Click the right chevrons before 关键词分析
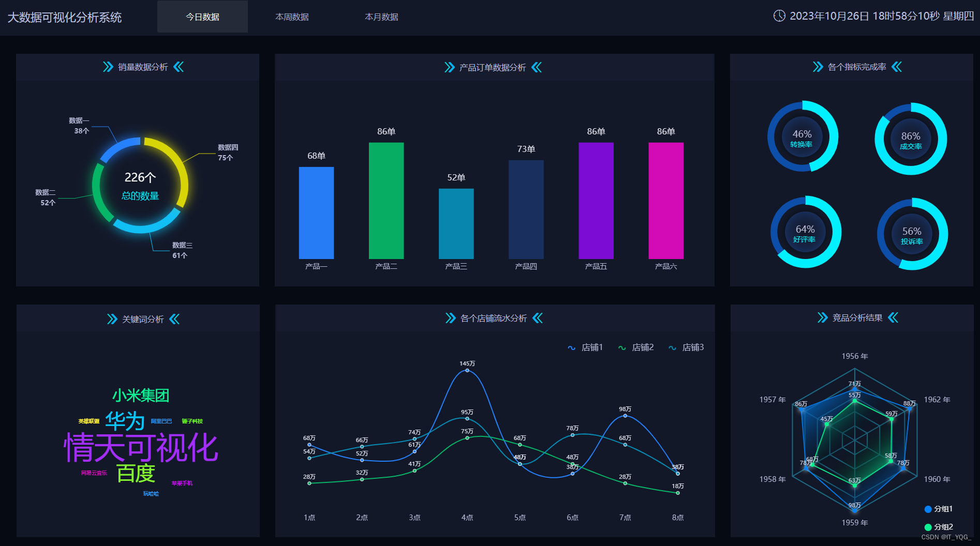The height and width of the screenshot is (546, 980). [112, 319]
